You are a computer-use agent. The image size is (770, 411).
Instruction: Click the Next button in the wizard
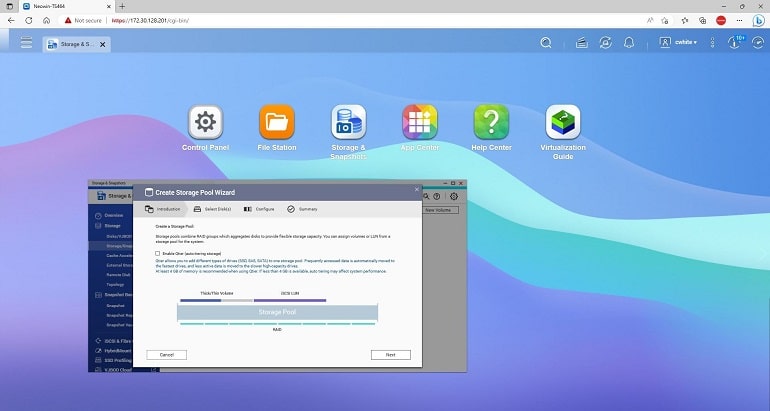390,354
